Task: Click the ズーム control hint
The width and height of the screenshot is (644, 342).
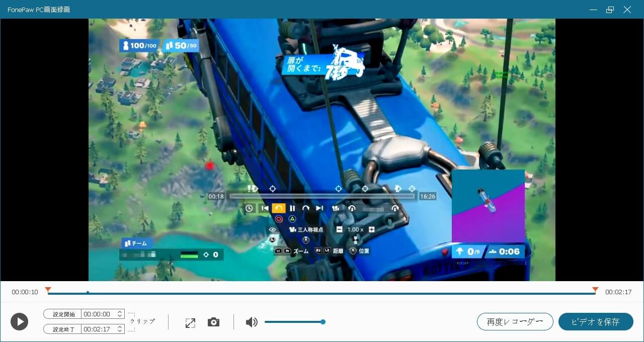Action: pyautogui.click(x=301, y=250)
